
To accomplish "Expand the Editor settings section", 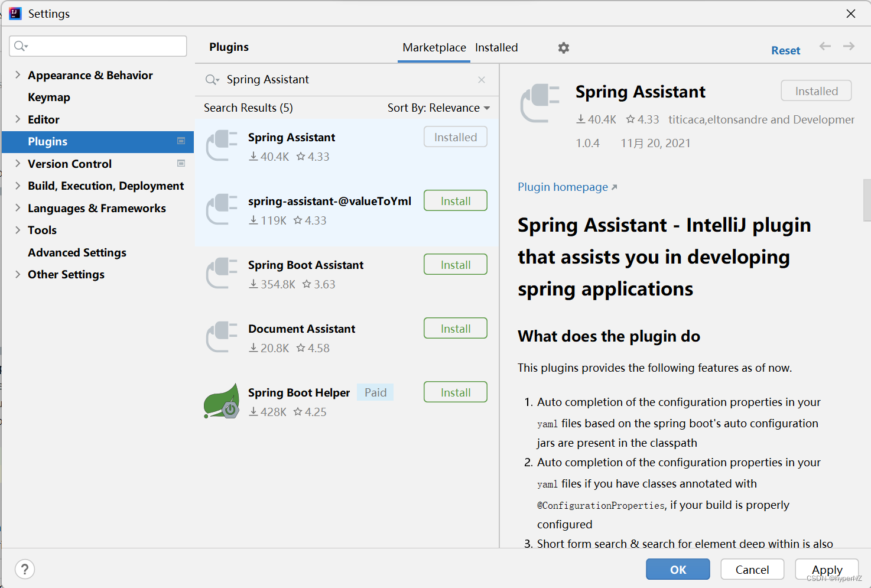I will 18,119.
